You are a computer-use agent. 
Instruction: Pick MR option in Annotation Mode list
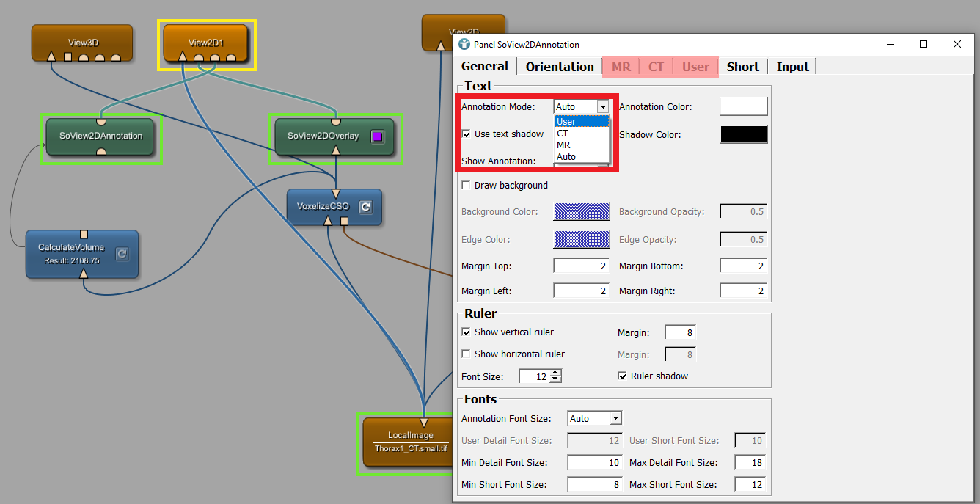click(582, 145)
